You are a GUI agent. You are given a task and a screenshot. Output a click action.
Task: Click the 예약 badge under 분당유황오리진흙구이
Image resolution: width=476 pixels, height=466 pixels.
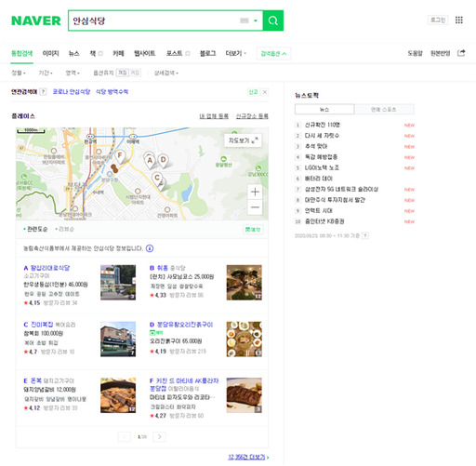click(x=156, y=333)
